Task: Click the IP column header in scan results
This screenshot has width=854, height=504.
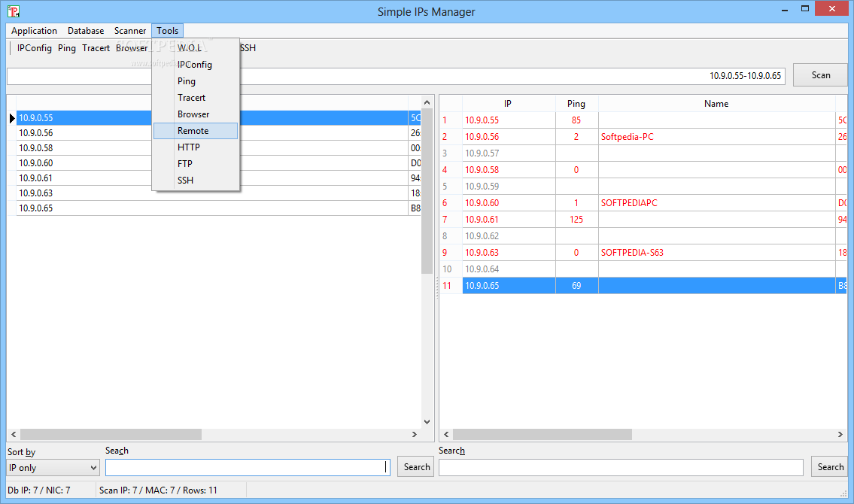Action: pyautogui.click(x=508, y=103)
